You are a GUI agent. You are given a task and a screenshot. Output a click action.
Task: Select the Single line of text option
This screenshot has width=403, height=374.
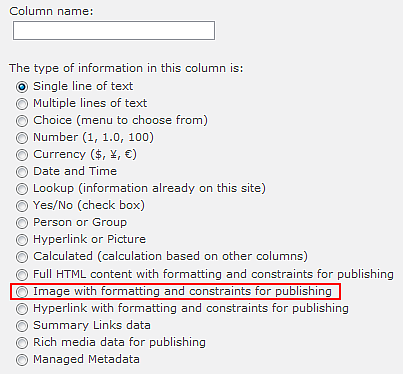[22, 87]
